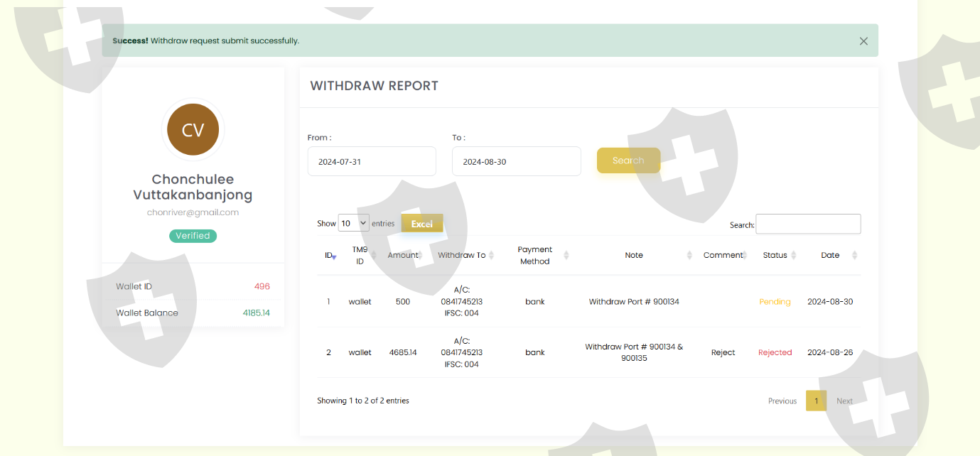
Task: Close the success alert banner
Action: click(863, 41)
